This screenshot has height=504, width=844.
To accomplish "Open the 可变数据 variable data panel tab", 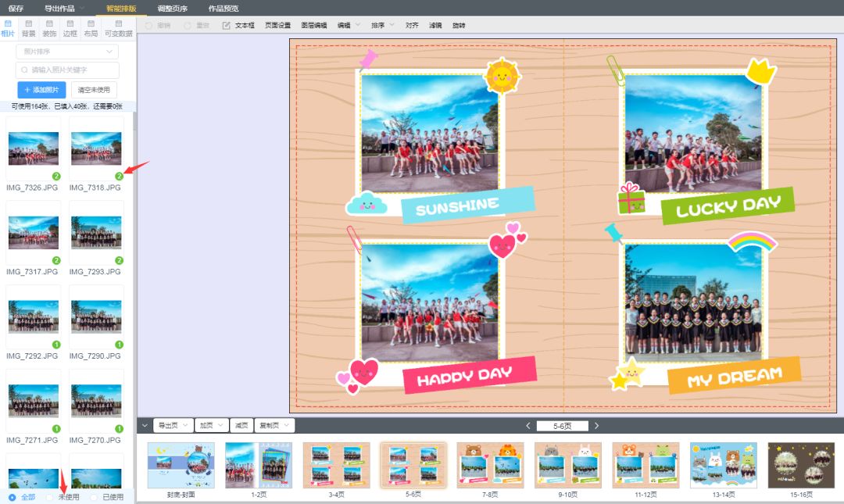I will [119, 29].
